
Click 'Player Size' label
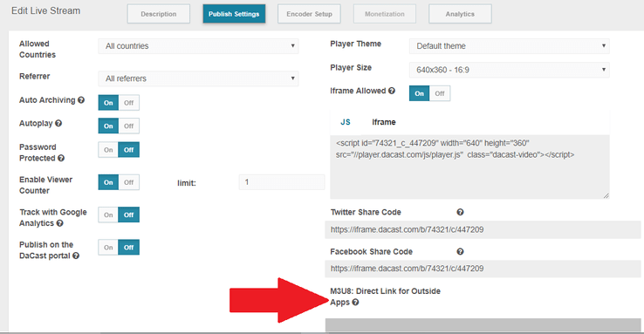[351, 67]
